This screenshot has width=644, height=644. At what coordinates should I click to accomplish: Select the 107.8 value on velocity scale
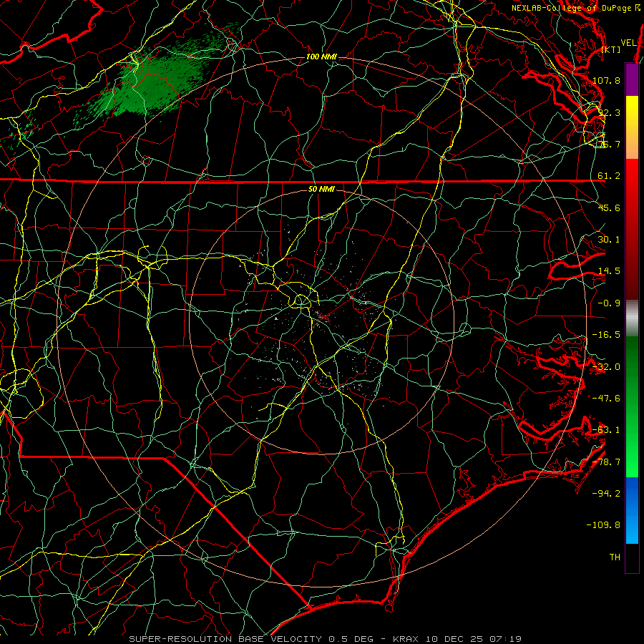pyautogui.click(x=606, y=80)
